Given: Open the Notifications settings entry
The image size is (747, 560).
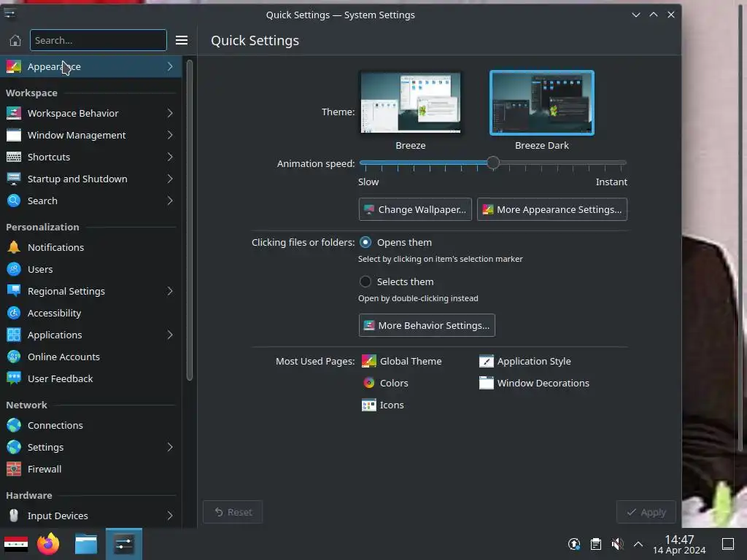Looking at the screenshot, I should [90, 248].
